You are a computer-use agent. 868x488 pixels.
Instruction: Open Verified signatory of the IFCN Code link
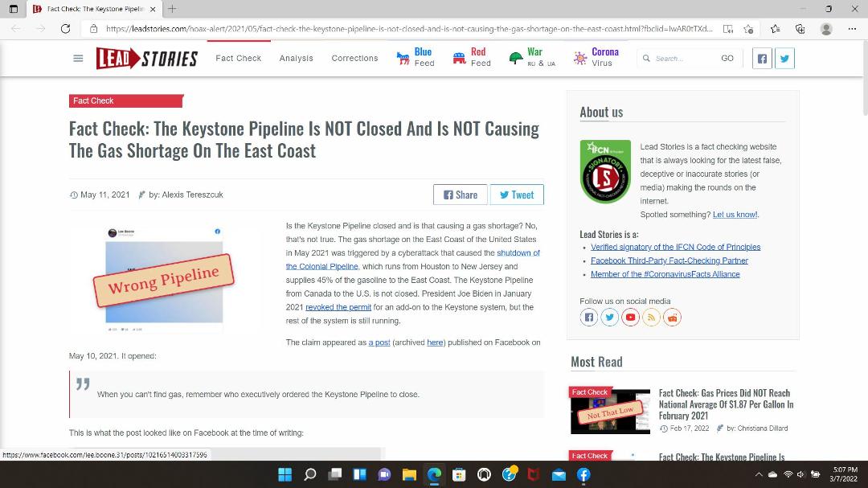[675, 247]
